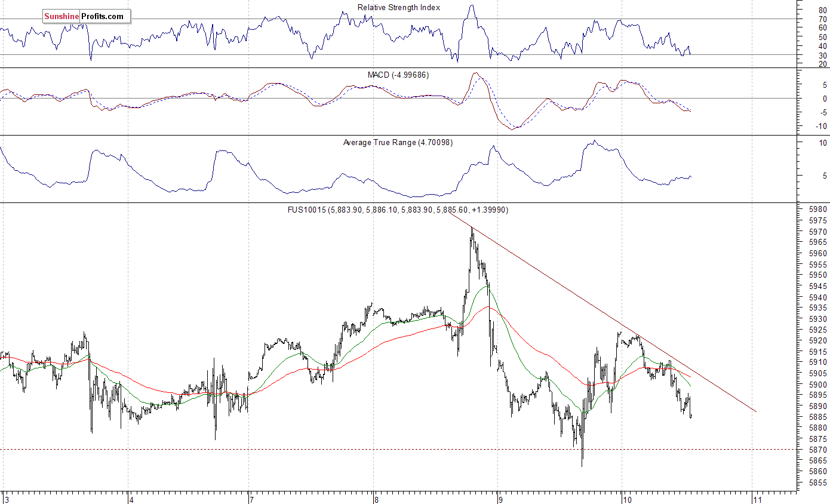Click the RSI axis value 80
This screenshot has height=504, width=830.
click(x=823, y=10)
